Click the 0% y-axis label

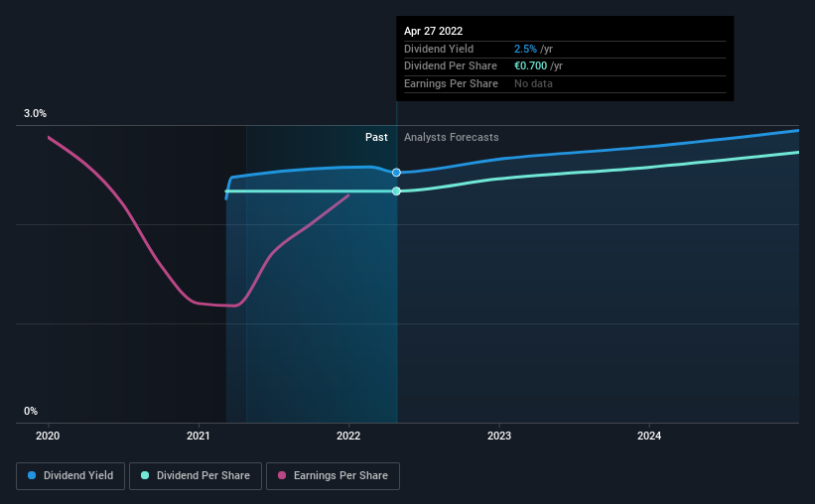(31, 411)
